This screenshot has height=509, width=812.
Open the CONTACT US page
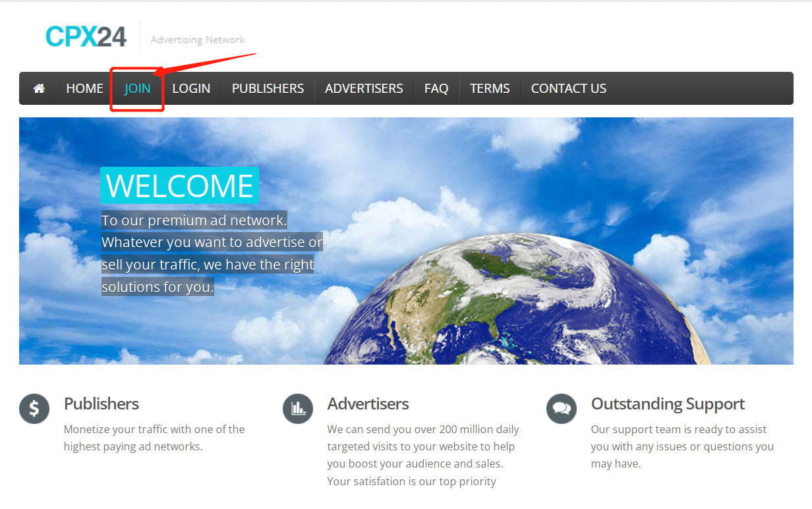569,88
